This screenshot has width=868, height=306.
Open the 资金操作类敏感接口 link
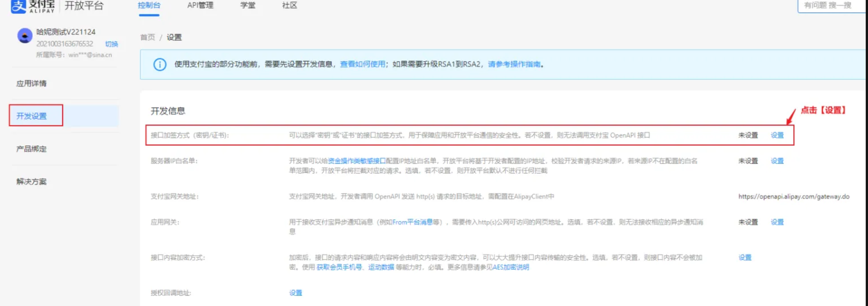(x=357, y=161)
